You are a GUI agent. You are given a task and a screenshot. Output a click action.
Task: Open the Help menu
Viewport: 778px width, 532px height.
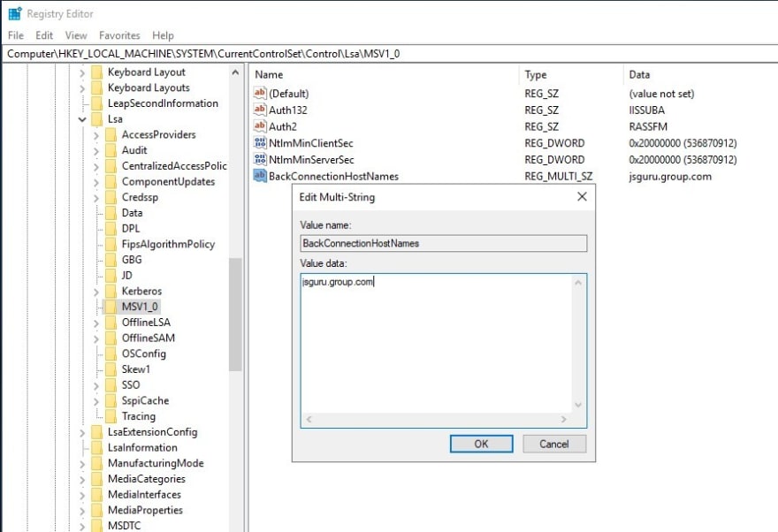[163, 35]
